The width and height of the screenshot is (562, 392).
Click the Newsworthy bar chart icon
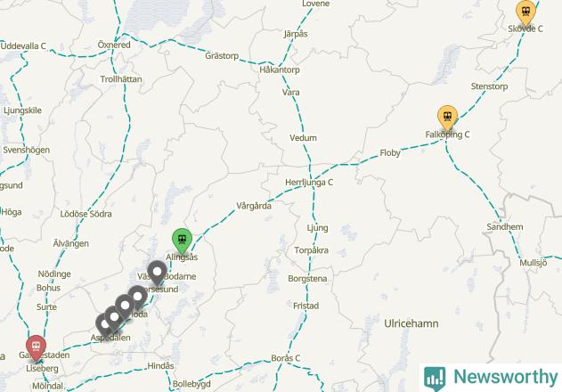tap(435, 378)
